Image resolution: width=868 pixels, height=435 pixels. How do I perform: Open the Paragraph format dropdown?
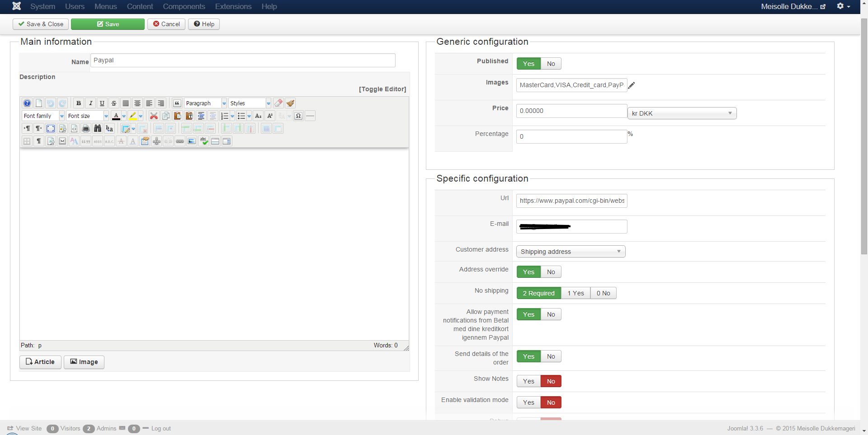pyautogui.click(x=206, y=103)
